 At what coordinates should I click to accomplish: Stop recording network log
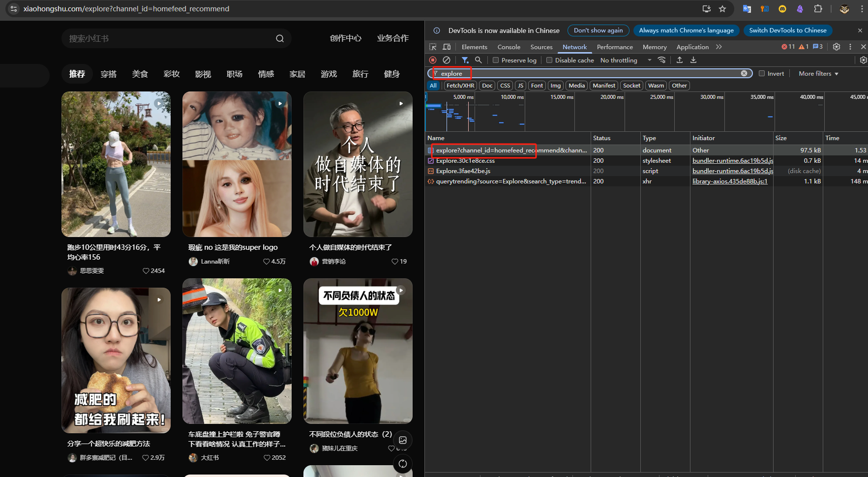point(433,60)
